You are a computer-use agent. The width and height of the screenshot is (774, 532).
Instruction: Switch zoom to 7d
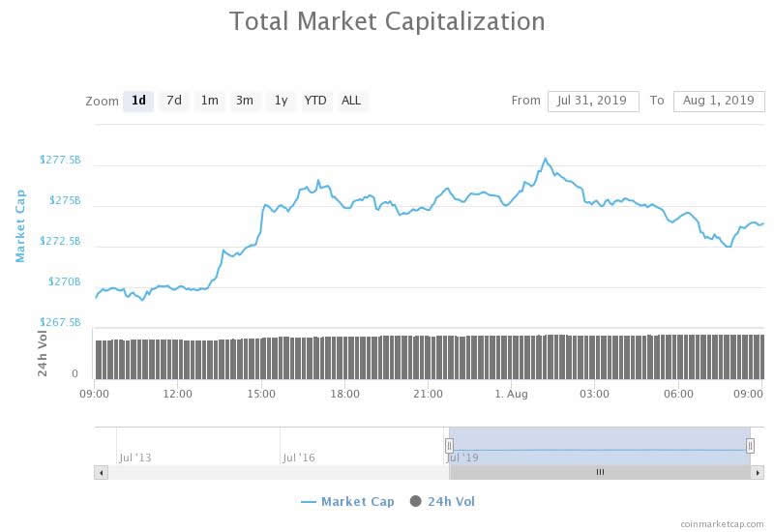(174, 101)
